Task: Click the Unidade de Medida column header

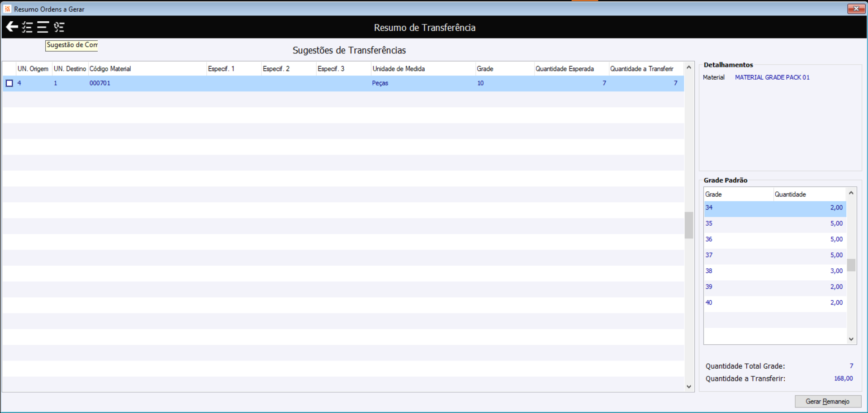Action: click(x=423, y=69)
